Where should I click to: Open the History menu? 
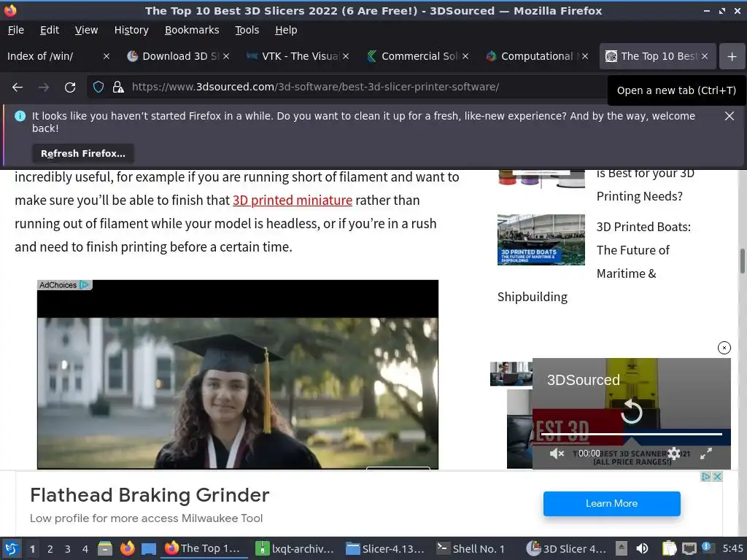(x=131, y=30)
